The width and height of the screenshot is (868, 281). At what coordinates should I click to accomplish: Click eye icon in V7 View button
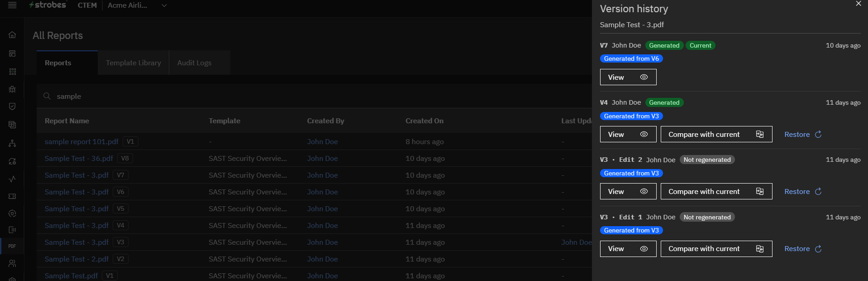pyautogui.click(x=644, y=78)
